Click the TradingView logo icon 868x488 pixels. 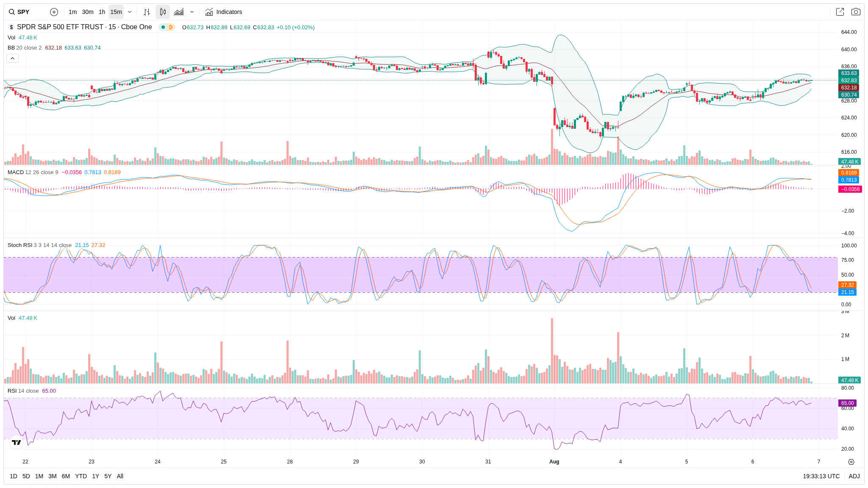pos(17,442)
